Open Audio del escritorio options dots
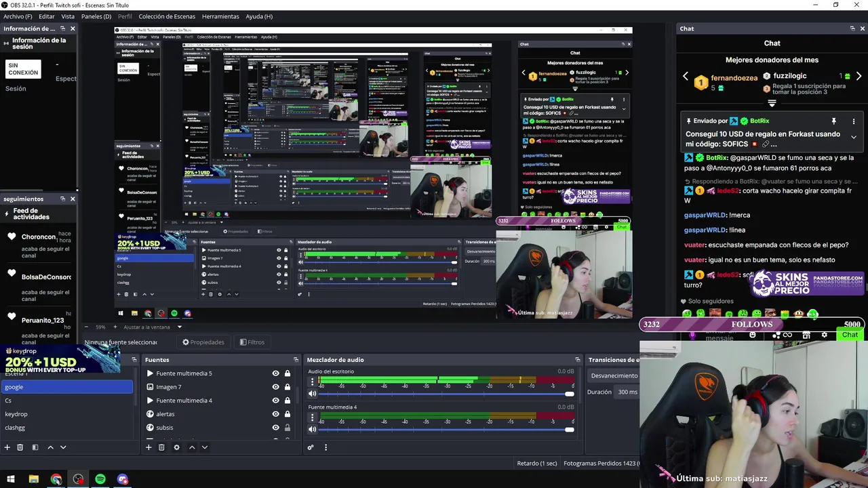The height and width of the screenshot is (488, 868). pos(312,381)
